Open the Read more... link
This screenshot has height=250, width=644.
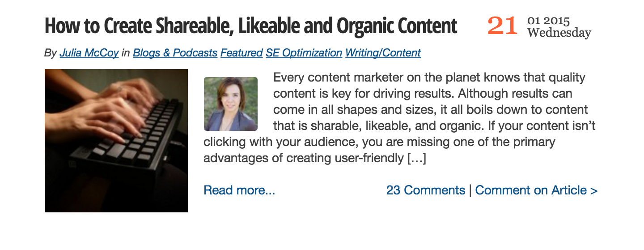(239, 190)
